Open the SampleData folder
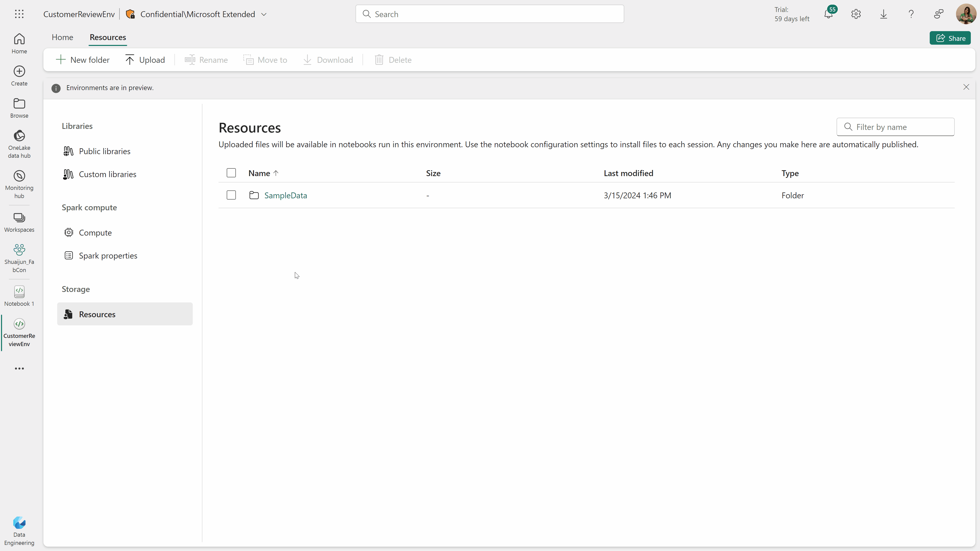This screenshot has height=551, width=980. click(x=285, y=195)
